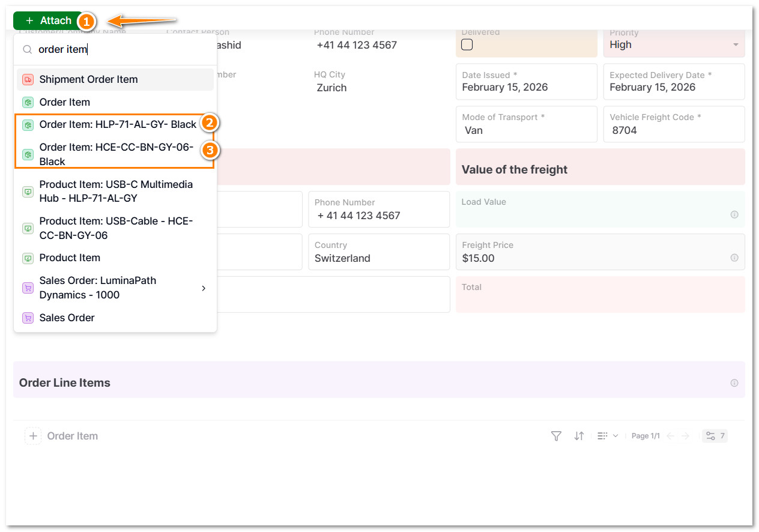Click the filter funnel icon

coord(556,436)
